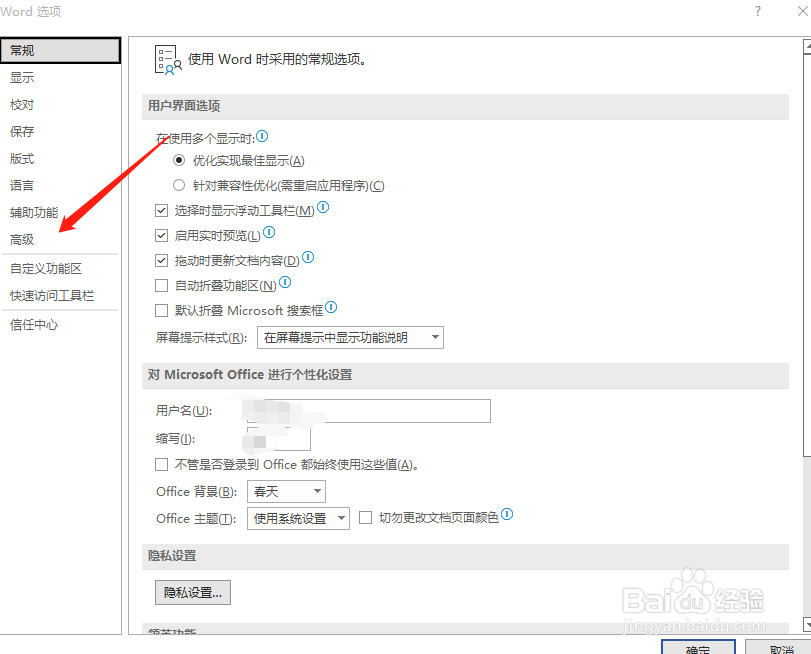Enable 自动折叠功能区 checkbox

point(161,285)
